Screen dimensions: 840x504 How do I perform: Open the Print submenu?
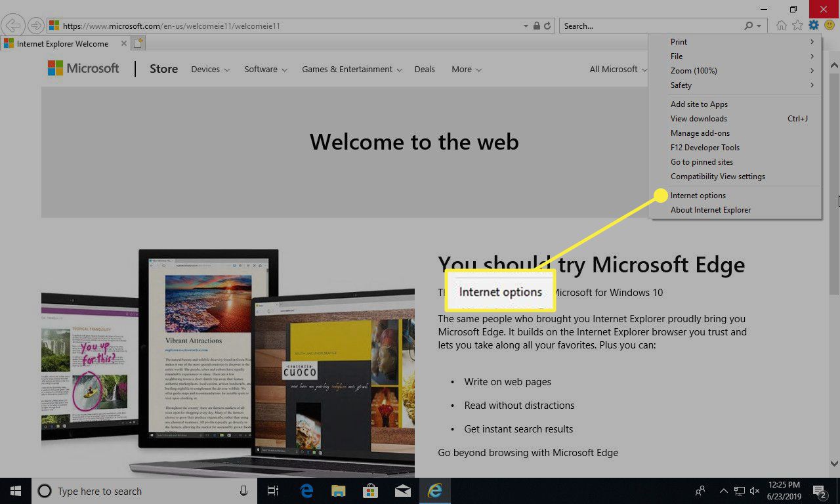pyautogui.click(x=734, y=42)
